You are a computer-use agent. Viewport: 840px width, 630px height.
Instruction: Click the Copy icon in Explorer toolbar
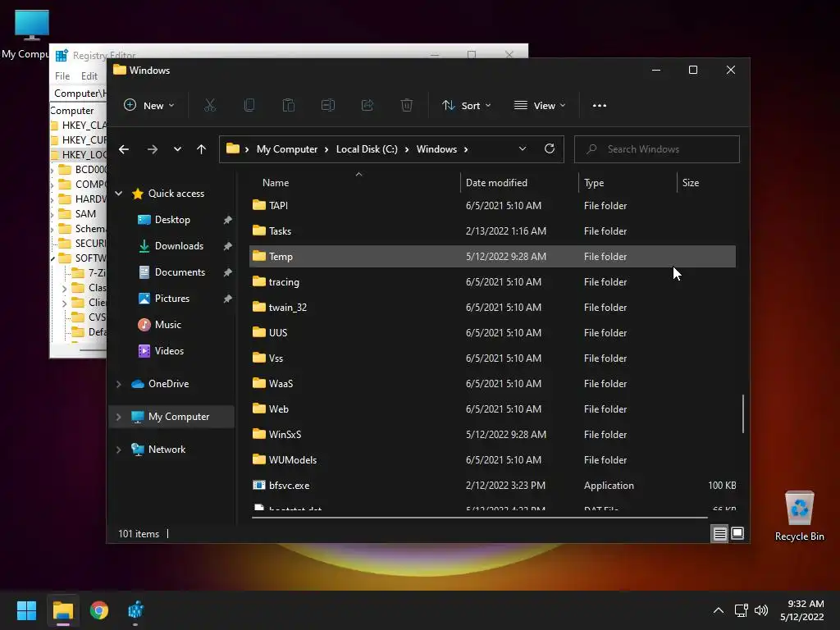pos(249,106)
